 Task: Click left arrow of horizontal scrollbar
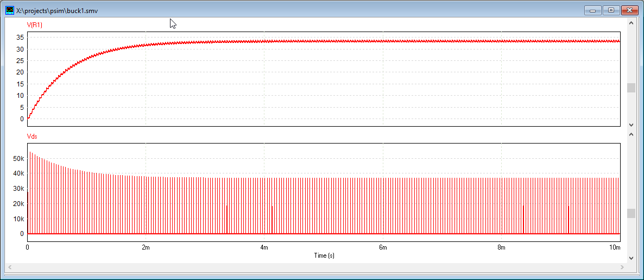9,267
